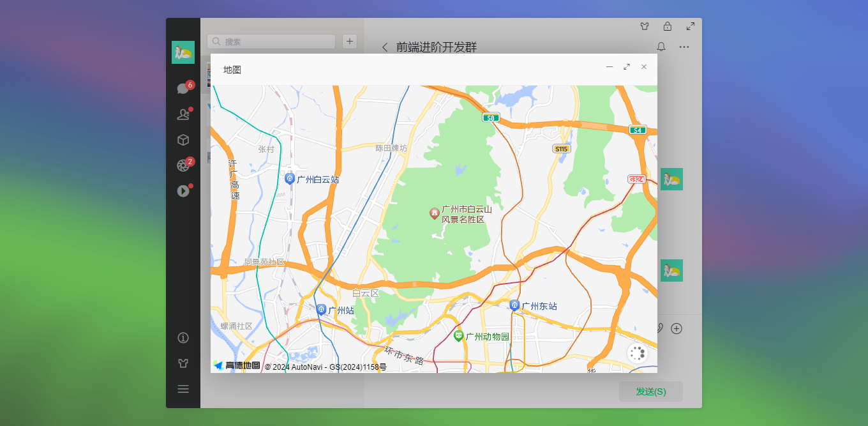This screenshot has width=868, height=426.
Task: Click the compass control on the map
Action: [637, 353]
